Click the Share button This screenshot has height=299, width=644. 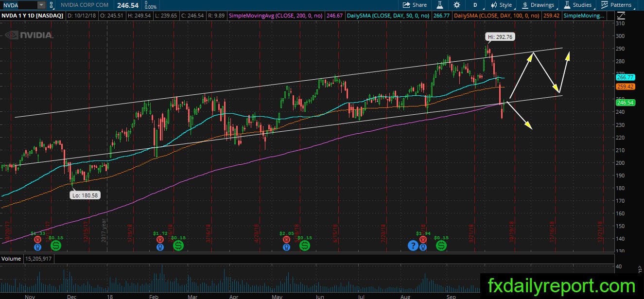[415, 5]
